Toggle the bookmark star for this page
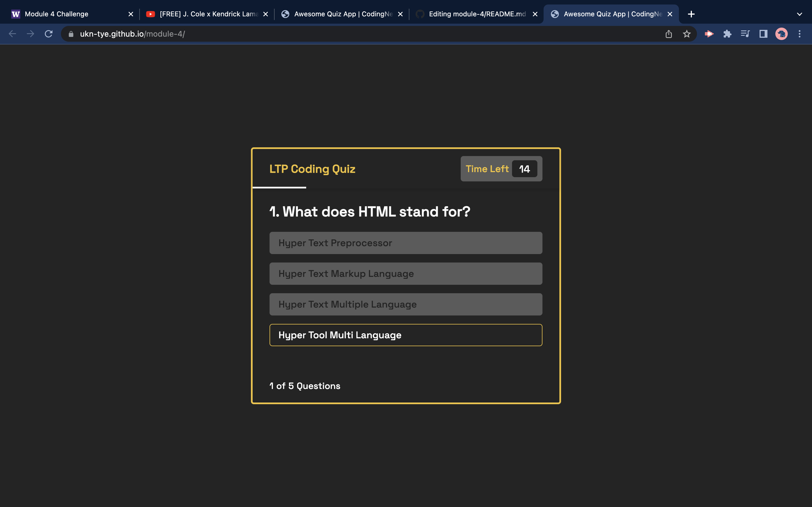The image size is (812, 507). pyautogui.click(x=687, y=34)
